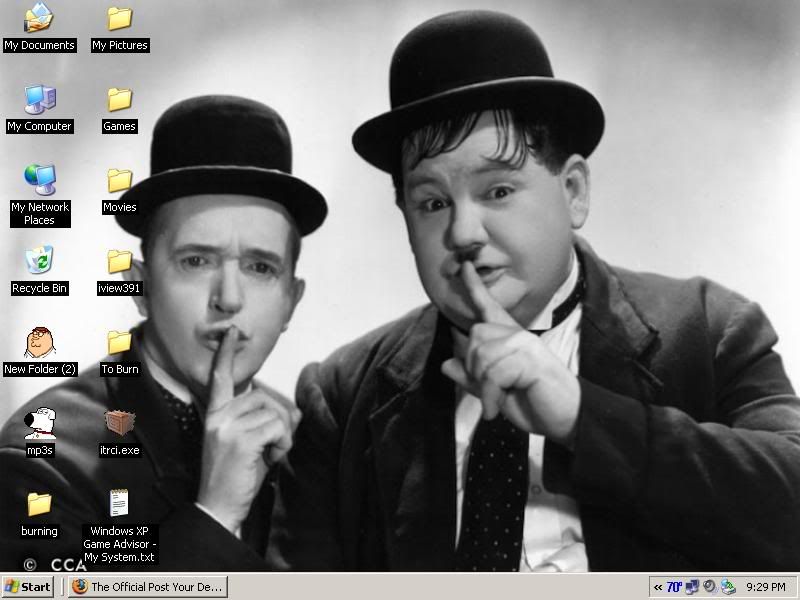Switch to The Official Post Your De... taskbar window
The width and height of the screenshot is (800, 600).
(x=148, y=587)
